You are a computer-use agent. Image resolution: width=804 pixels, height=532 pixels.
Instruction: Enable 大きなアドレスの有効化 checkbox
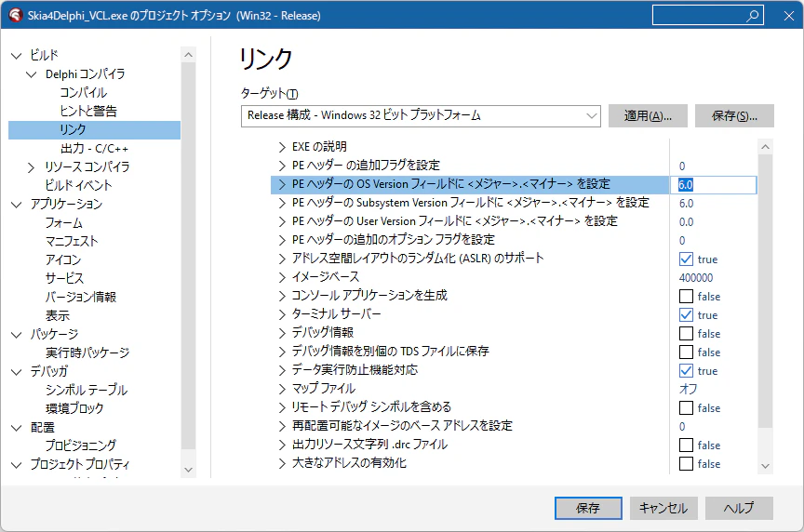[686, 464]
